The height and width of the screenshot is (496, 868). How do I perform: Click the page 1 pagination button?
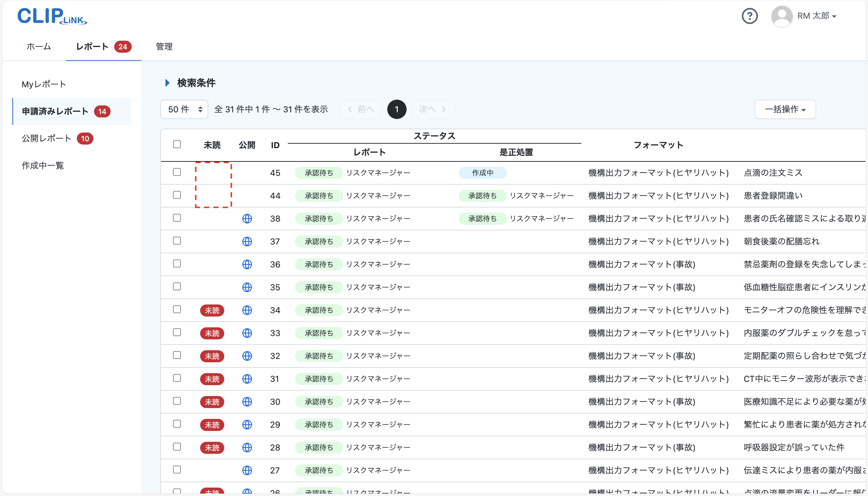(x=397, y=109)
